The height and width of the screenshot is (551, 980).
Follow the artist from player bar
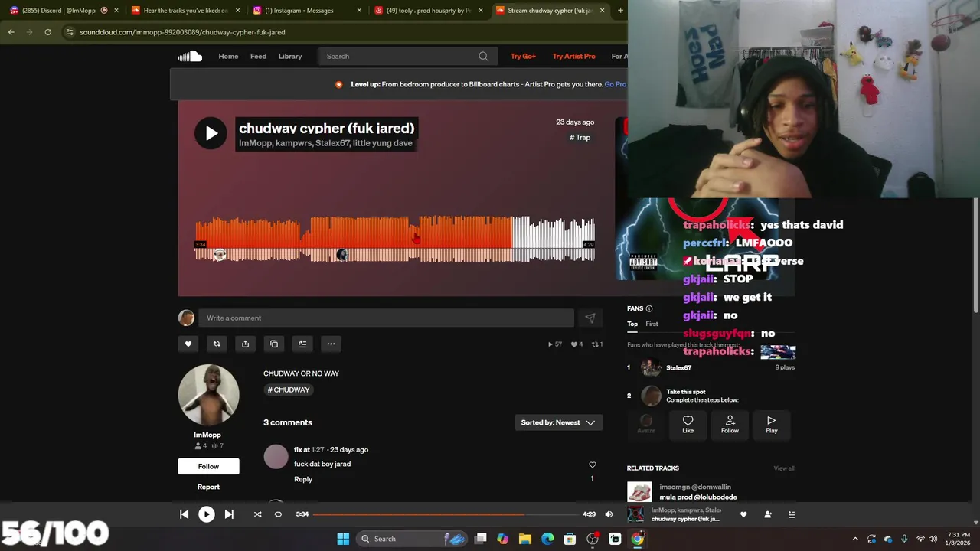[768, 514]
